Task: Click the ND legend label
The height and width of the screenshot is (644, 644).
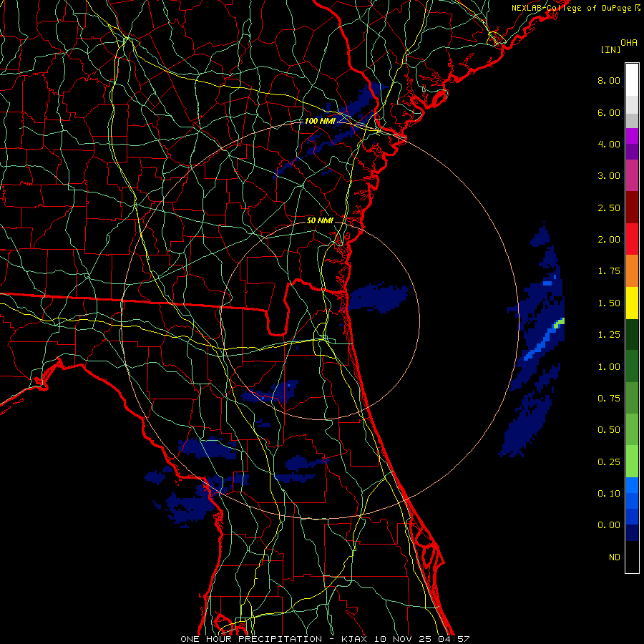Action: coord(615,557)
